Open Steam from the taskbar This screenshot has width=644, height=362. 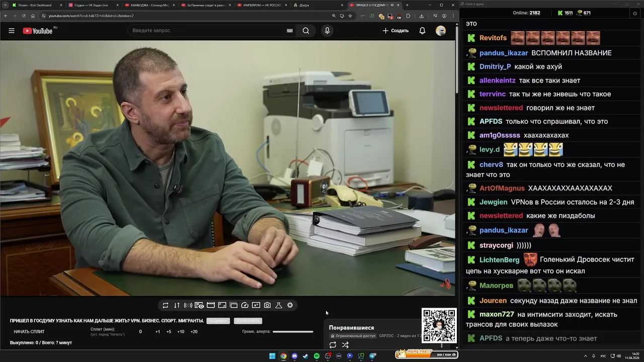click(305, 356)
